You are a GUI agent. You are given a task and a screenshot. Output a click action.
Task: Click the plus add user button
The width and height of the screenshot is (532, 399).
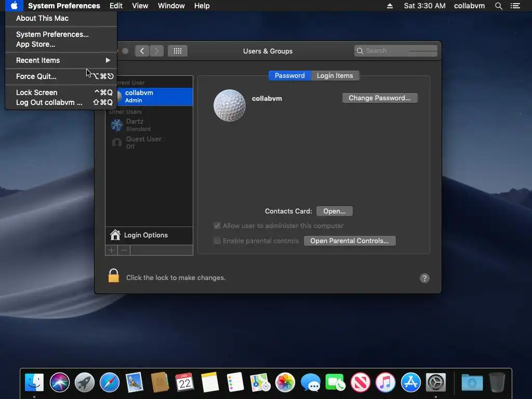(111, 250)
